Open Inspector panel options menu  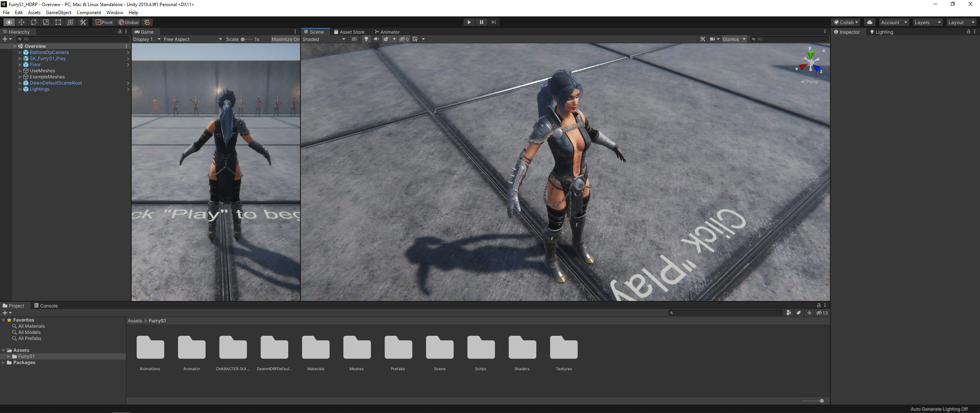(975, 32)
